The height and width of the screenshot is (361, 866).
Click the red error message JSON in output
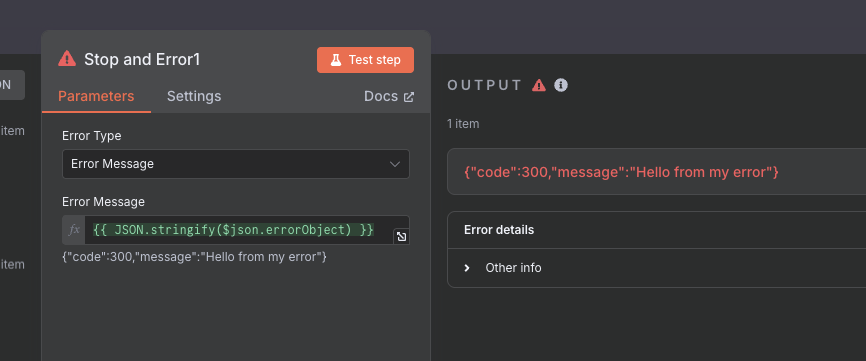621,172
